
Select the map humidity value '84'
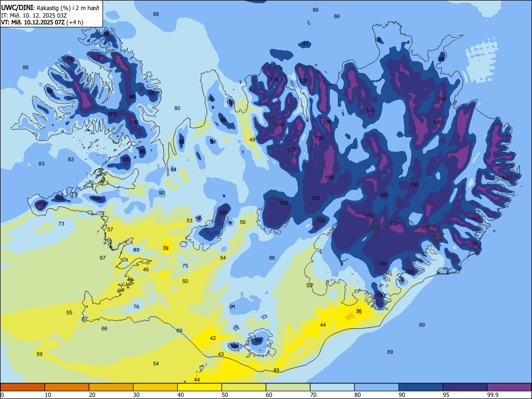coord(173,170)
